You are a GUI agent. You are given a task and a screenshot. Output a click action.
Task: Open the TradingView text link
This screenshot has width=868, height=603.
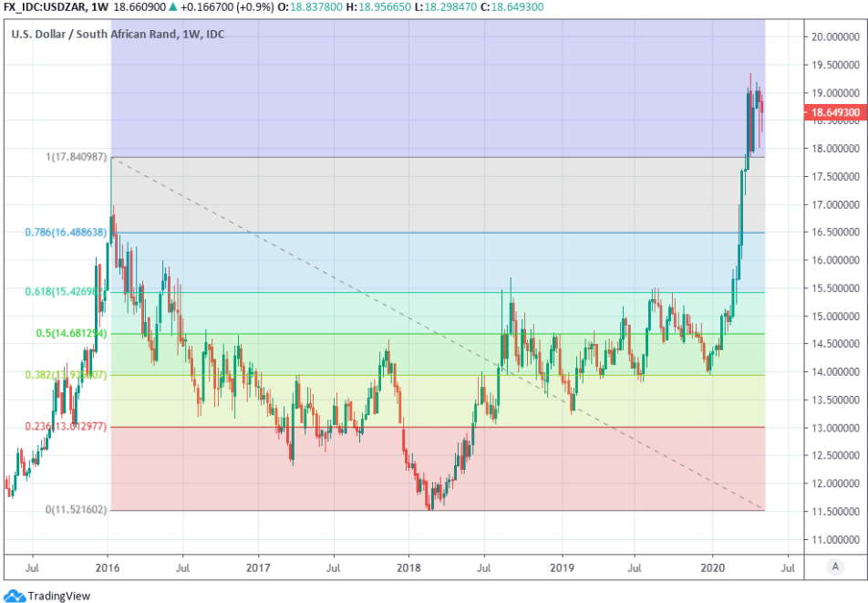click(x=58, y=596)
